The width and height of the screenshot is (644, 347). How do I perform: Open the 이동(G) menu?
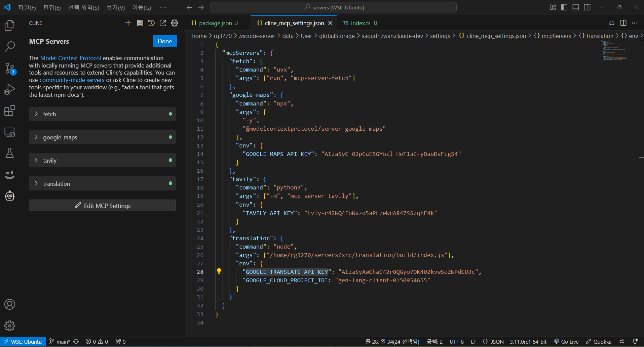click(142, 7)
